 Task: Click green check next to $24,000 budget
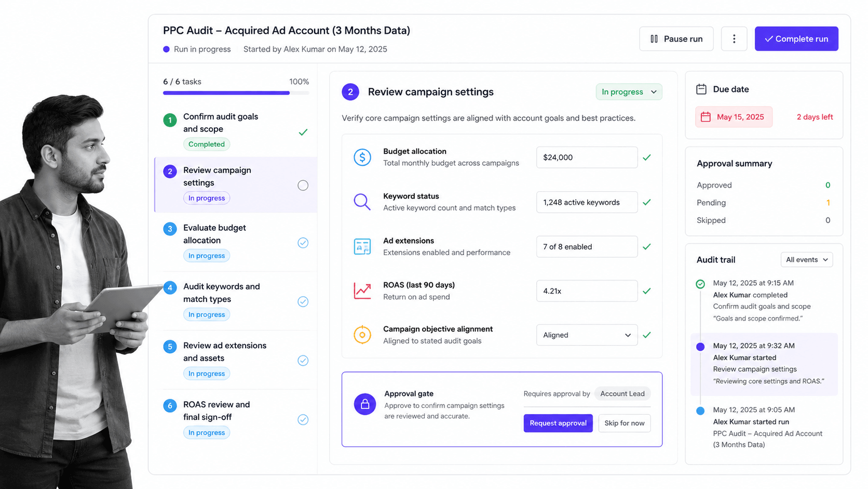click(647, 157)
